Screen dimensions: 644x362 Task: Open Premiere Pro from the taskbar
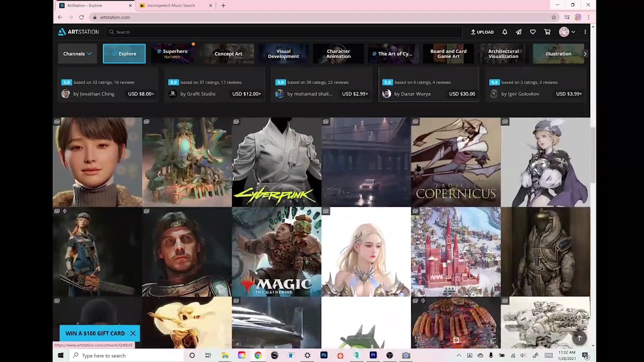373,355
